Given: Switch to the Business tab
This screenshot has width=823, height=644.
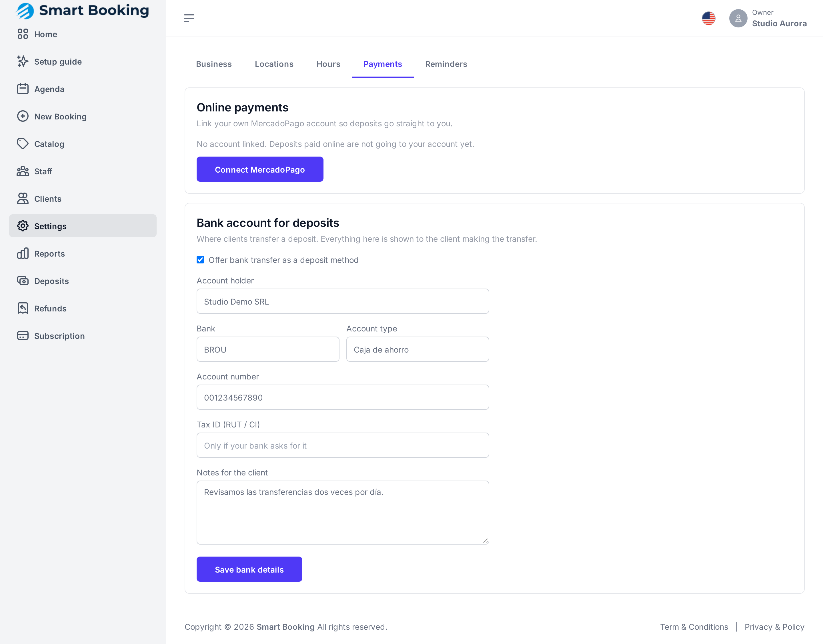Looking at the screenshot, I should [x=214, y=64].
